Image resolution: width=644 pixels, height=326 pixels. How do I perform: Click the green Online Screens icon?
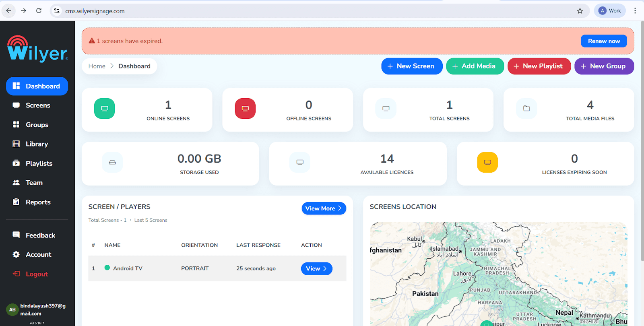point(104,109)
